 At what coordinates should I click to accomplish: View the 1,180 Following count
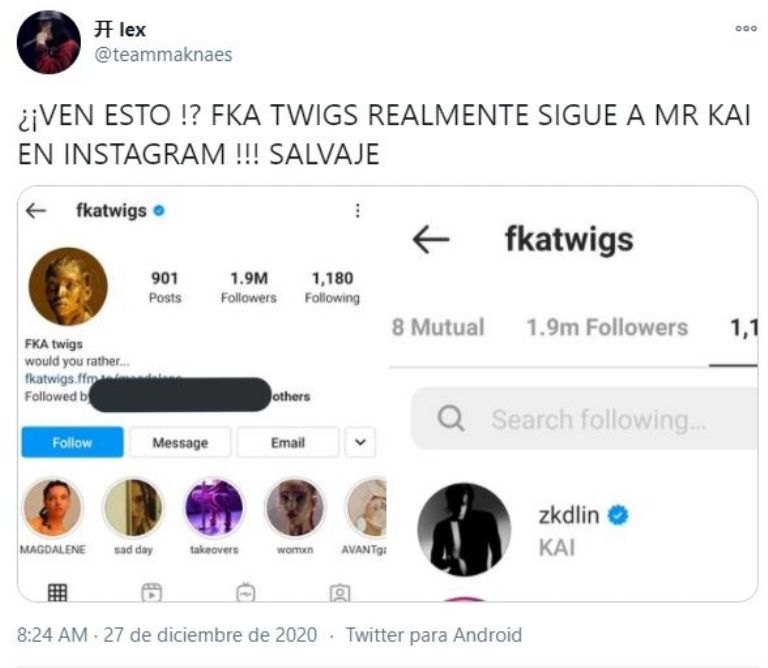[332, 287]
